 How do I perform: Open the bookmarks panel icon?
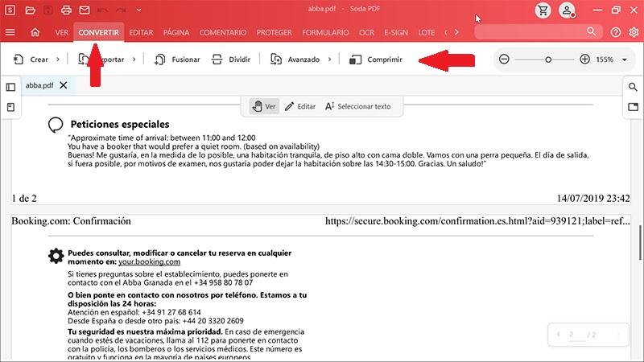10,107
